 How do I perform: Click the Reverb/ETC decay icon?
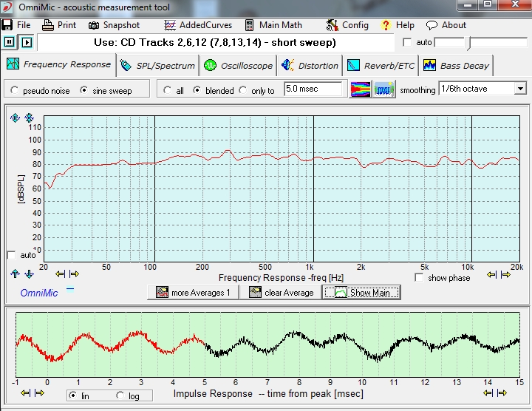[353, 65]
